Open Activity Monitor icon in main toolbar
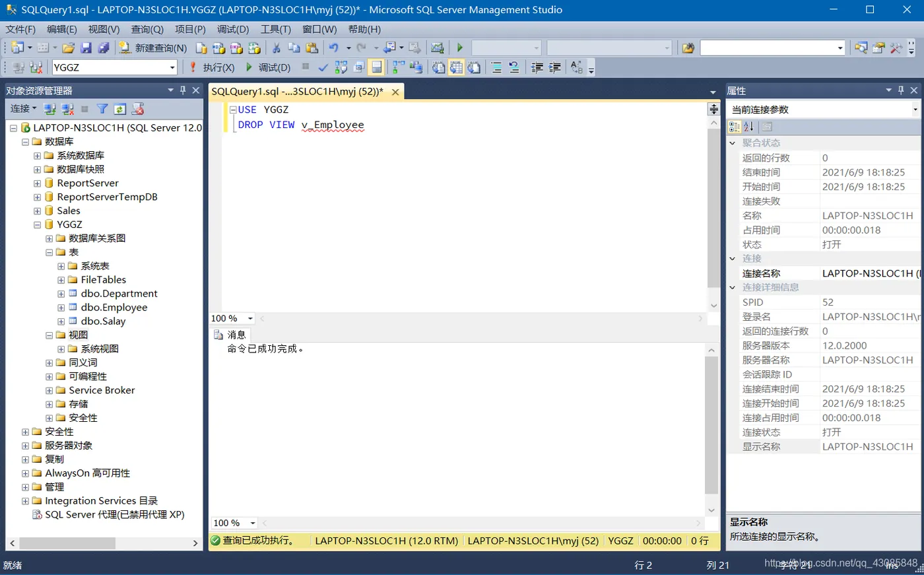This screenshot has height=575, width=924. [437, 48]
